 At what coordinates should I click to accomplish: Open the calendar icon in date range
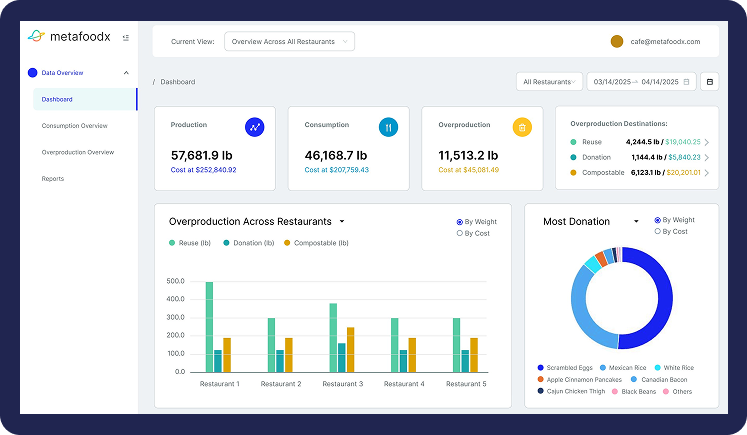[x=686, y=82]
